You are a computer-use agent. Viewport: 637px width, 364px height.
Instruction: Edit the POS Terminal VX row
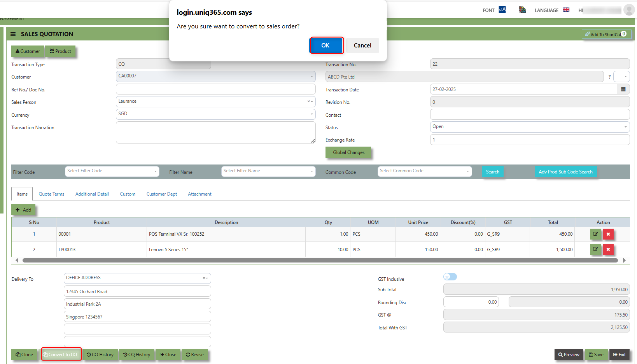595,234
